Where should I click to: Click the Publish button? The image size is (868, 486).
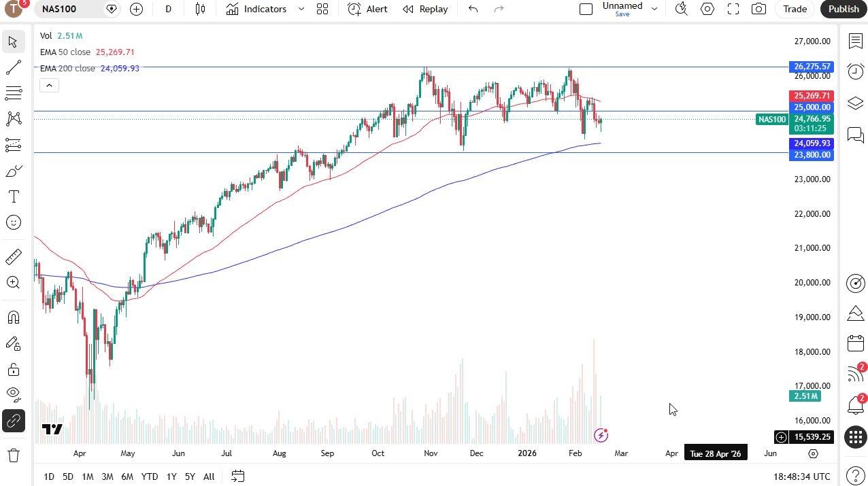click(843, 9)
